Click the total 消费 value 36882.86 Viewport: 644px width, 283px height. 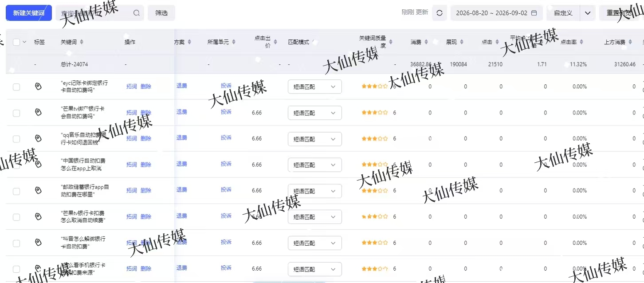(x=421, y=64)
